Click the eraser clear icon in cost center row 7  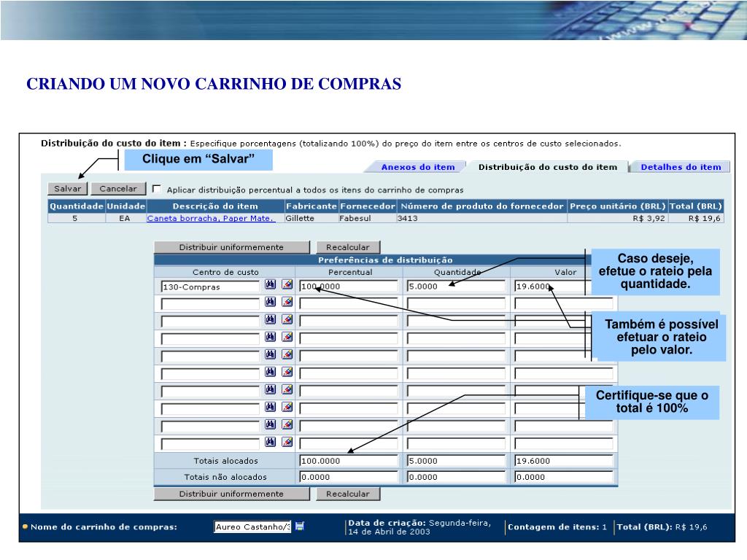point(287,389)
